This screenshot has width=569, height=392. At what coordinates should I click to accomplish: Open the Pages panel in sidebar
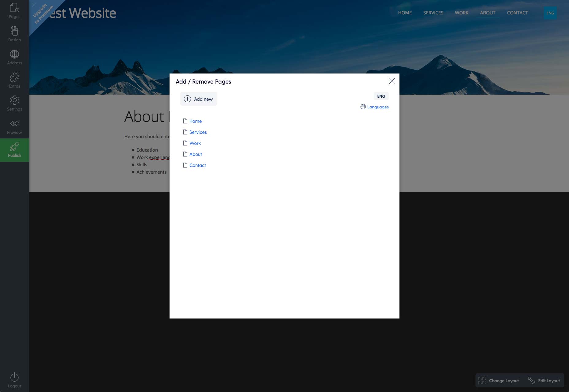[x=14, y=11]
